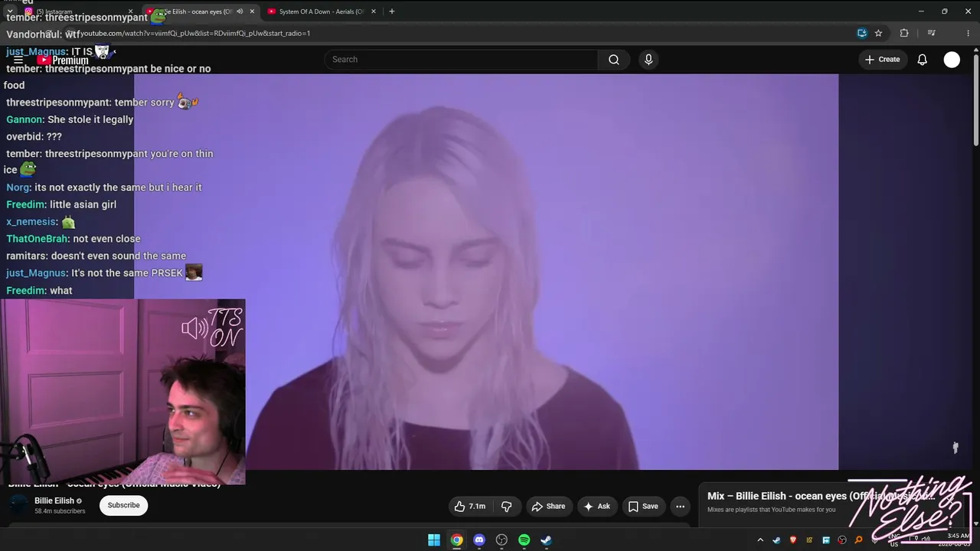Viewport: 980px width, 551px height.
Task: Close the ocean eyes tab
Action: (252, 11)
